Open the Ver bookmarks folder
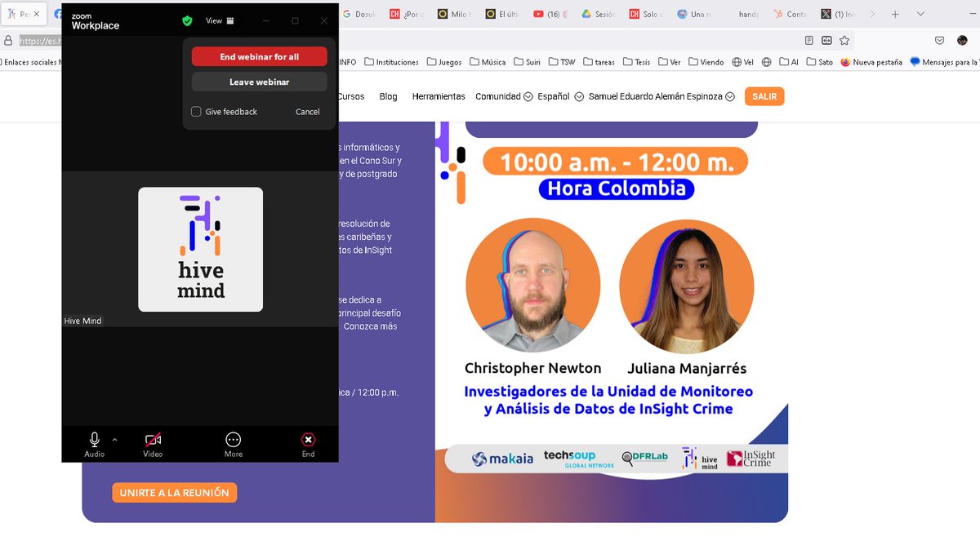 point(669,62)
